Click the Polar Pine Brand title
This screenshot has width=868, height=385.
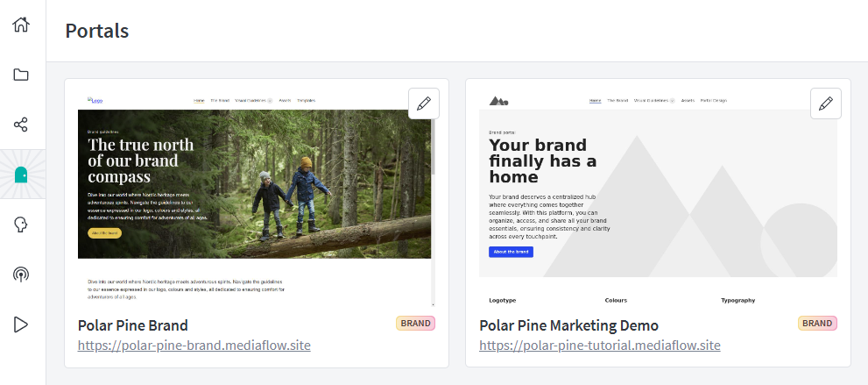pos(133,325)
